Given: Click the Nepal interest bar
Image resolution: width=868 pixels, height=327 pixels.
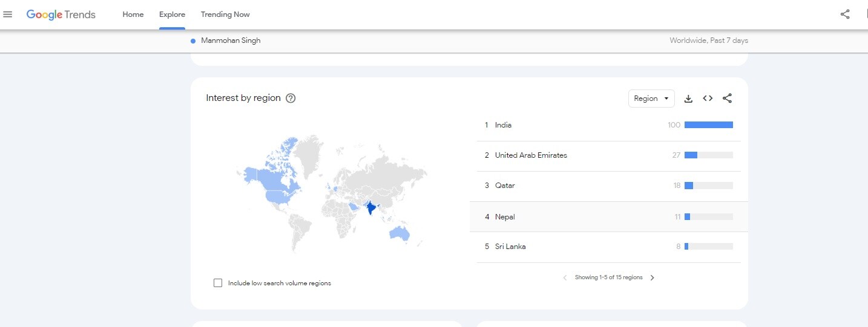Looking at the screenshot, I should coord(708,217).
